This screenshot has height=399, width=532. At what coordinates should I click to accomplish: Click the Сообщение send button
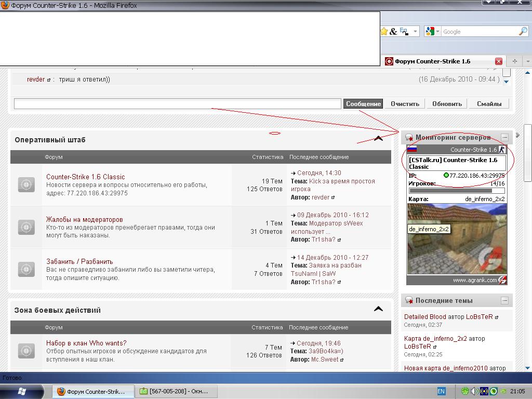point(363,104)
